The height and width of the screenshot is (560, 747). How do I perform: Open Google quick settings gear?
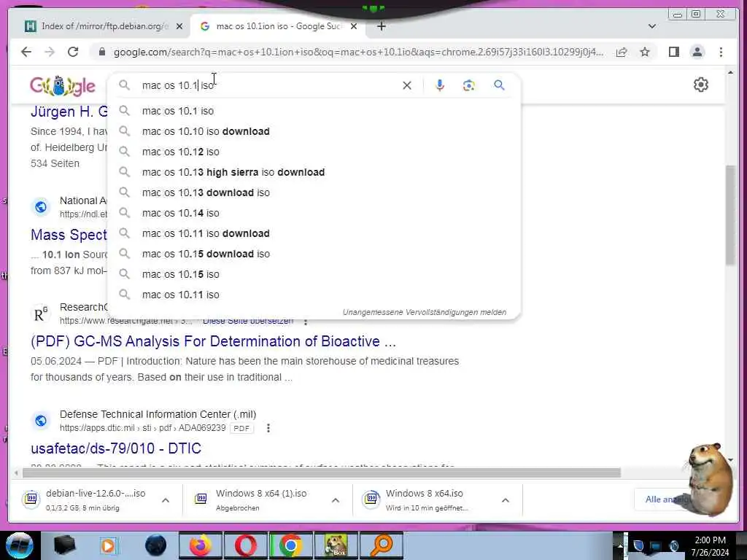(700, 85)
